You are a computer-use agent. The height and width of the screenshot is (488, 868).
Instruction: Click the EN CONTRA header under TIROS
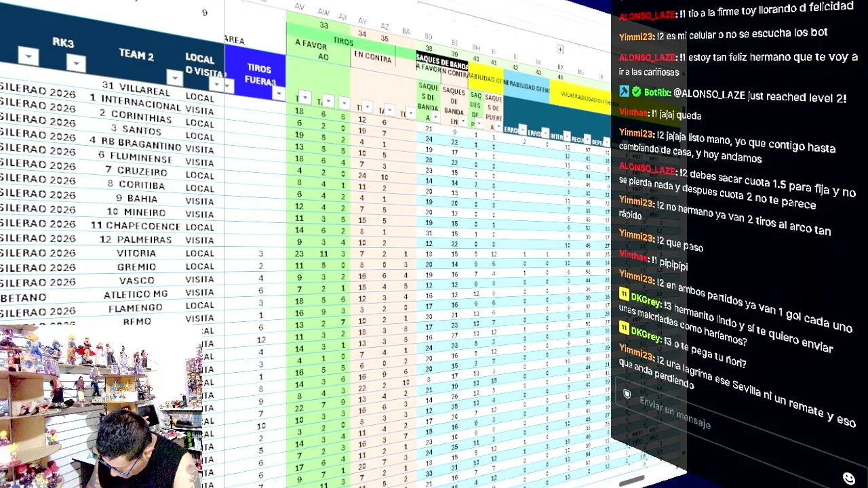pyautogui.click(x=373, y=58)
